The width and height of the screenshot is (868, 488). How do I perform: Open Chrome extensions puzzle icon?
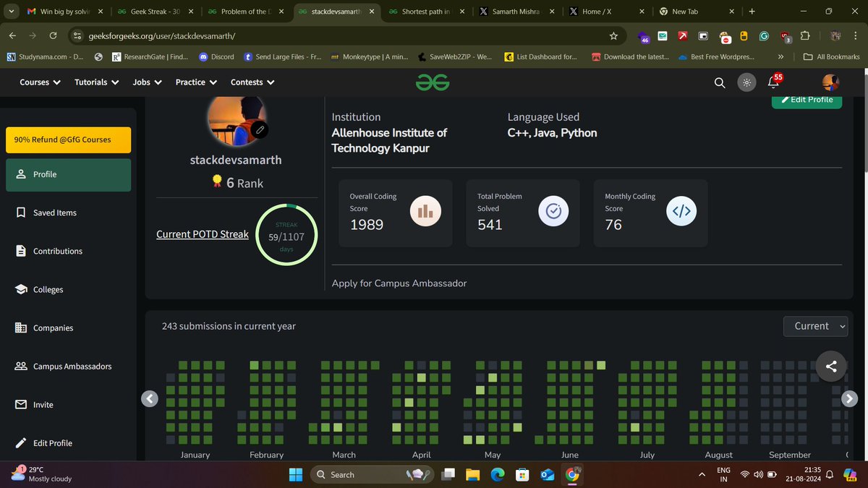tap(805, 36)
